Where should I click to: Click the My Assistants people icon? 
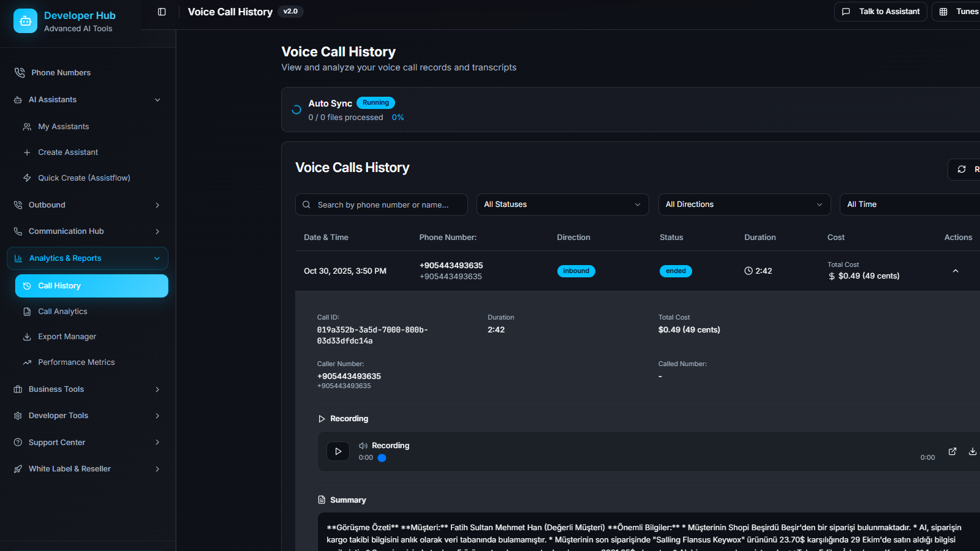[27, 127]
